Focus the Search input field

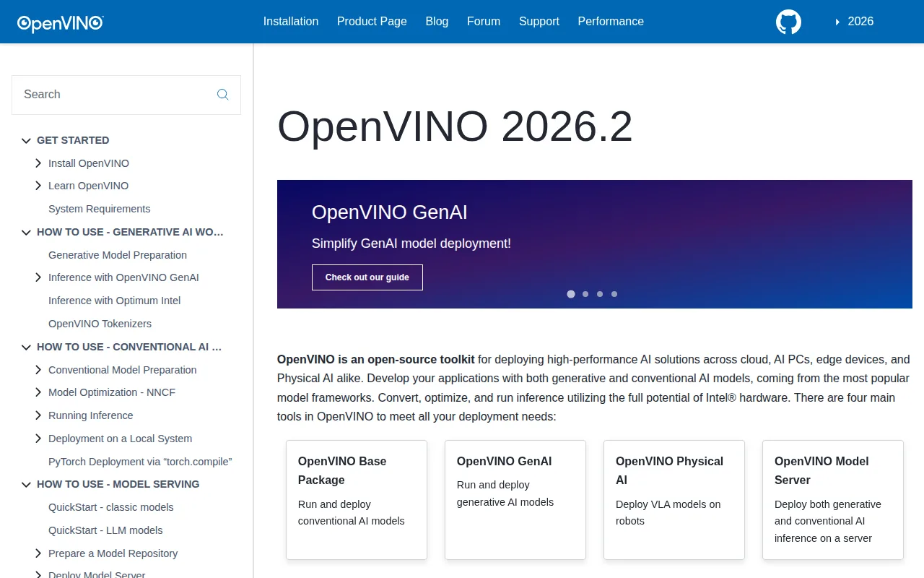point(126,95)
